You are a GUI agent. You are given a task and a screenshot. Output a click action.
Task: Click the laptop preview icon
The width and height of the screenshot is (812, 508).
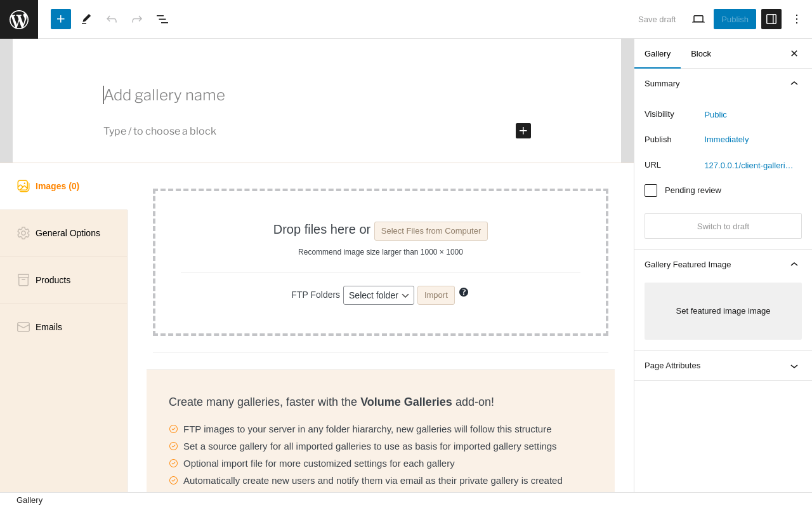click(x=698, y=19)
